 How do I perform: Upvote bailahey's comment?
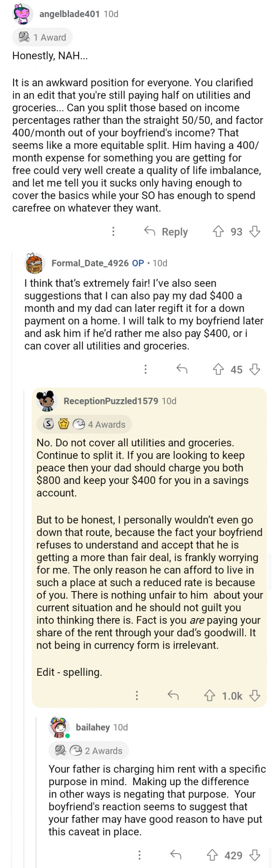[212, 855]
